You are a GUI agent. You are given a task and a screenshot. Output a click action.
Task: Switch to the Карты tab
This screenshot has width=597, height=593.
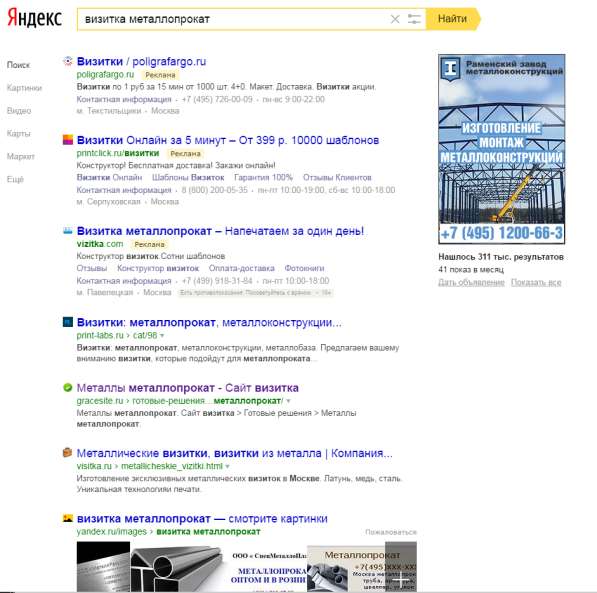click(x=19, y=133)
